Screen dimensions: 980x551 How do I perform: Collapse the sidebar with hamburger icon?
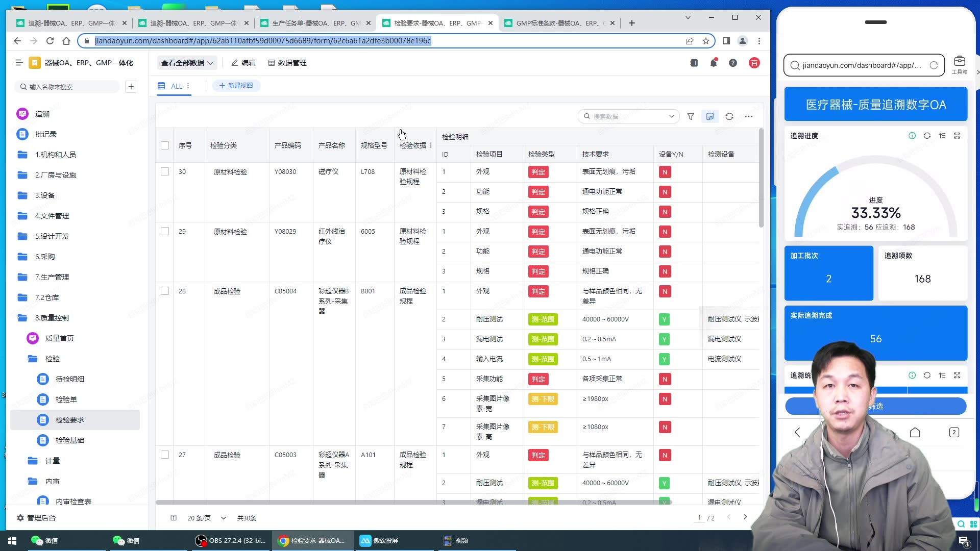tap(19, 63)
